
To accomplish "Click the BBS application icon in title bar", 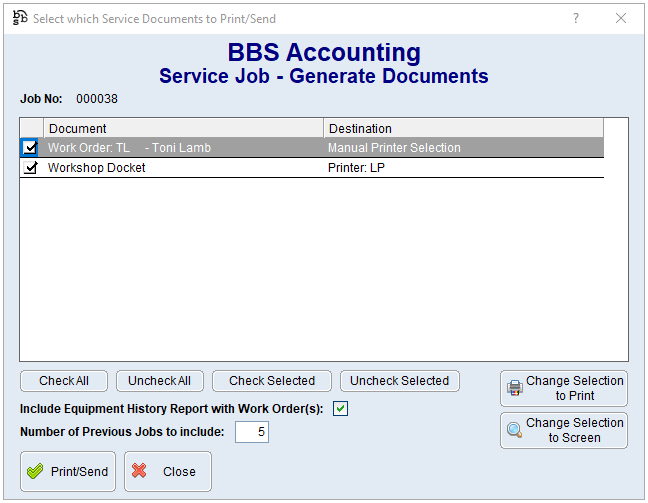I will click(19, 18).
